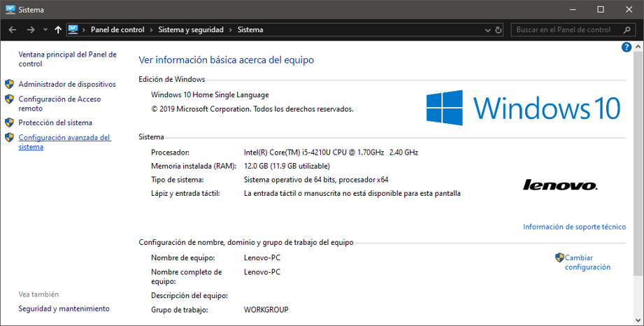Click the © 2019 Microsoft Corporation copyright line

252,109
